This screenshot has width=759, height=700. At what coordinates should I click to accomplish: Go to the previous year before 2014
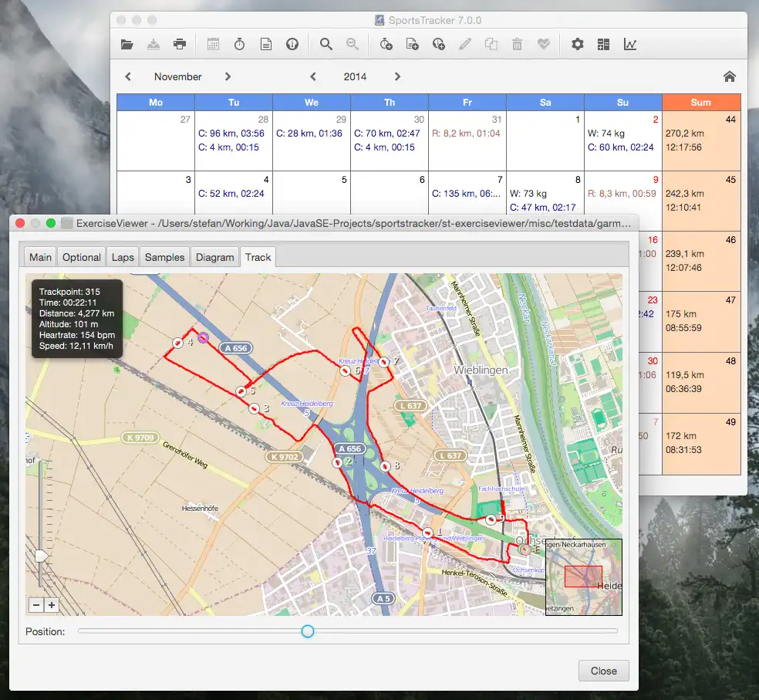[x=313, y=76]
